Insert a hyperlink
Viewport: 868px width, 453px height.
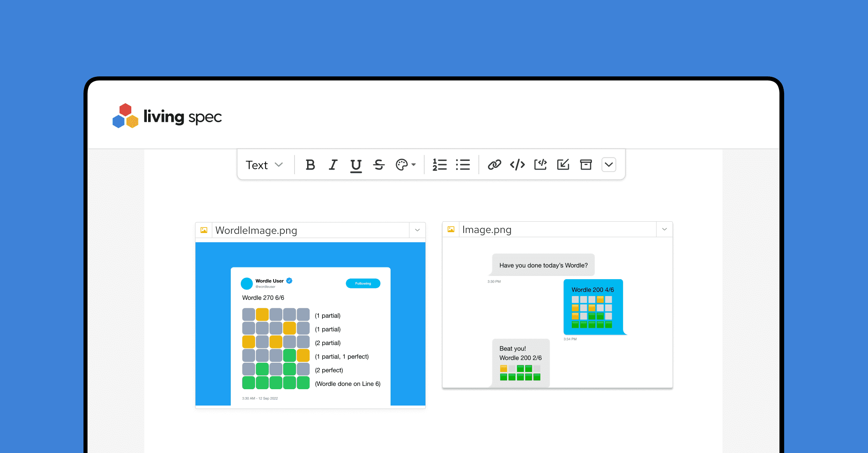point(494,165)
